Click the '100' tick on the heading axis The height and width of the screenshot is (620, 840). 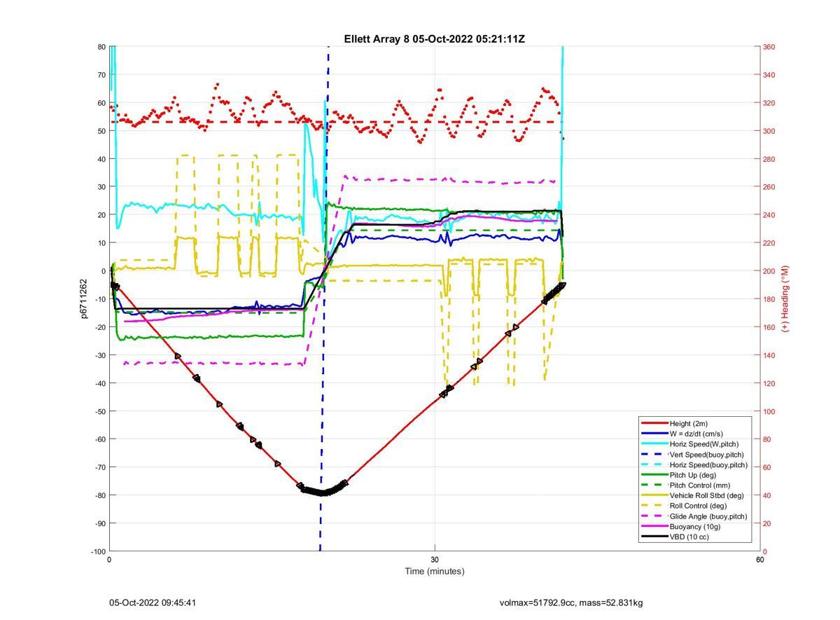tap(769, 411)
